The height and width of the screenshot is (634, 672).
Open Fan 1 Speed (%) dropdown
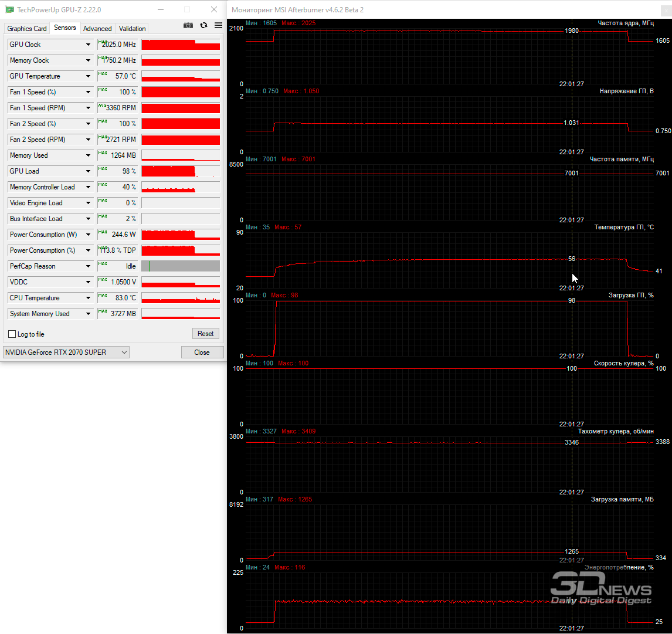point(88,92)
